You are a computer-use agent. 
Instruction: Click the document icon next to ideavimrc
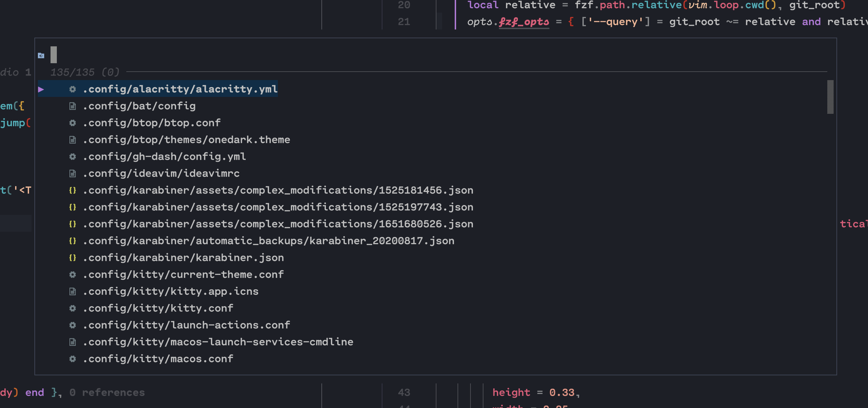pyautogui.click(x=73, y=173)
